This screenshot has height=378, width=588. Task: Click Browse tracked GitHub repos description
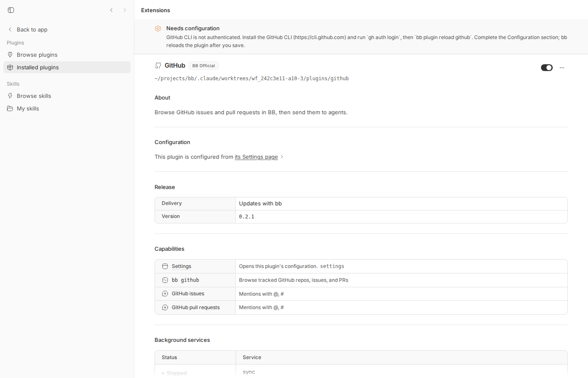pyautogui.click(x=294, y=280)
